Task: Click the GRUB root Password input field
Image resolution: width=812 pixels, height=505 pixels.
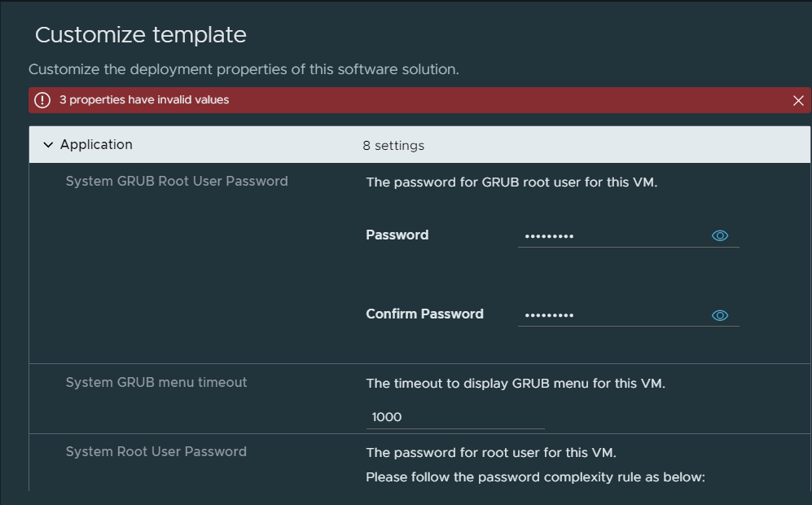Action: click(x=613, y=235)
